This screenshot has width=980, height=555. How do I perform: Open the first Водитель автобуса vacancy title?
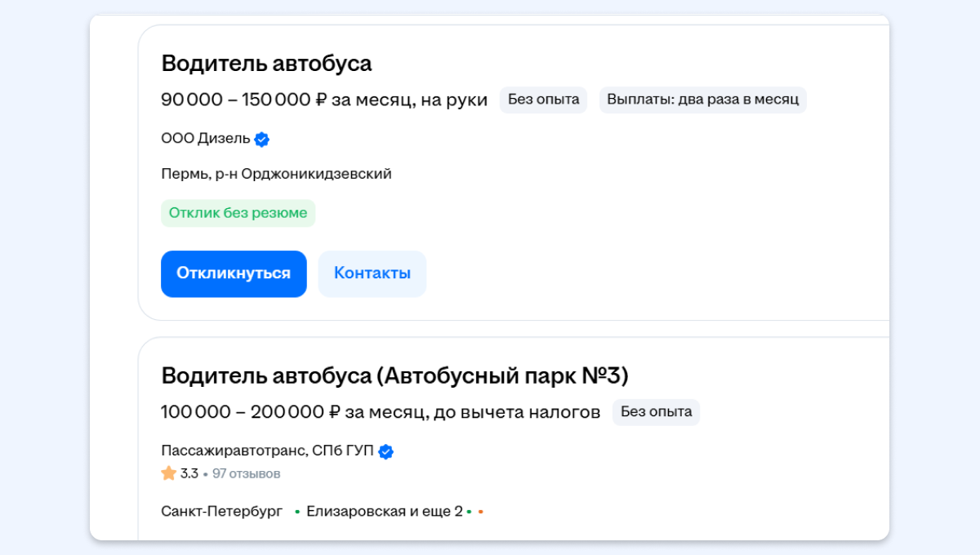coord(266,64)
